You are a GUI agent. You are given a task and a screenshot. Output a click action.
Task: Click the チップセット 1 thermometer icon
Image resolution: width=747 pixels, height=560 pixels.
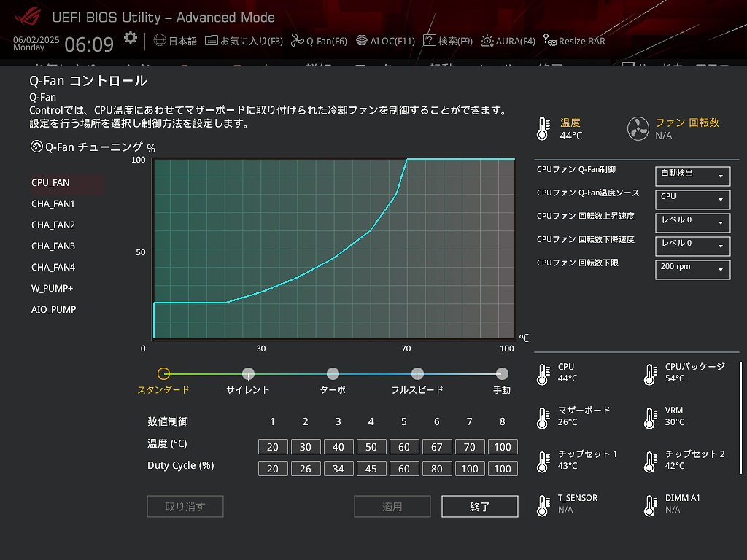[x=543, y=462]
